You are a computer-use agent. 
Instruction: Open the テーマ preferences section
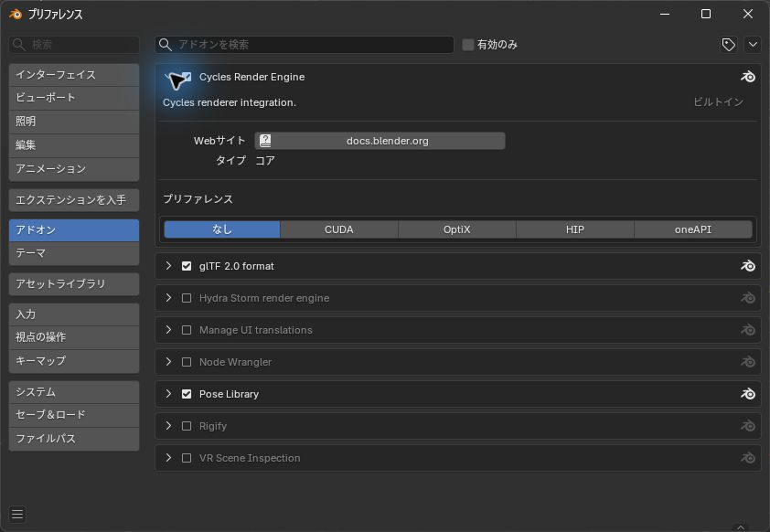[x=74, y=253]
